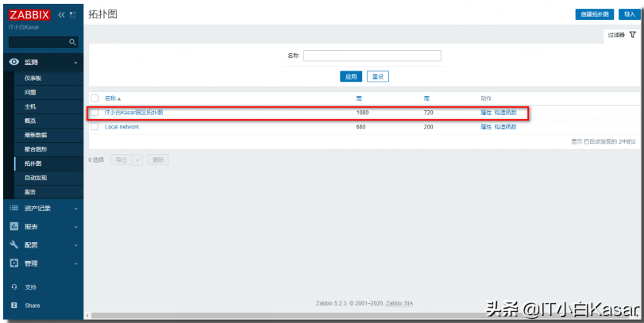Image resolution: width=644 pixels, height=323 pixels.
Task: Click the ZABBIX logo
Action: coord(29,15)
